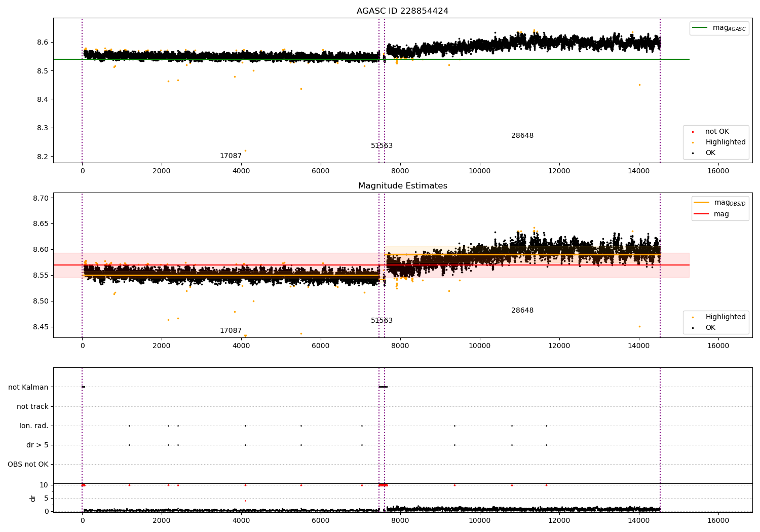Click the red dot marker beside 'not OK'
760x532 pixels.
coord(693,132)
